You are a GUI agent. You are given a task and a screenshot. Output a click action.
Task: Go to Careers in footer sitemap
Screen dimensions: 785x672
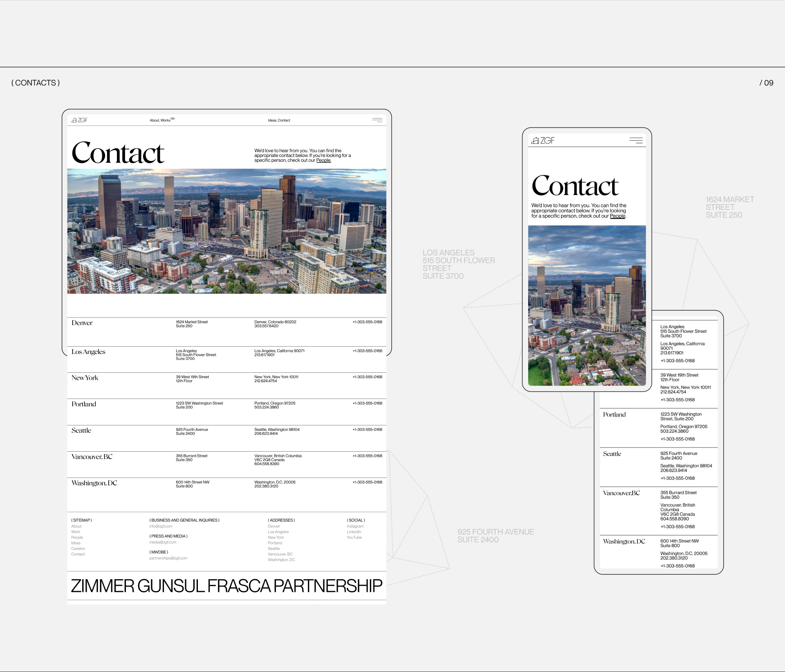pyautogui.click(x=78, y=549)
